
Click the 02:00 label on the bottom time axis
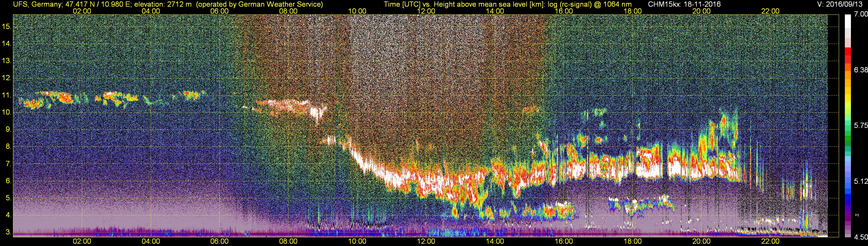pyautogui.click(x=82, y=241)
